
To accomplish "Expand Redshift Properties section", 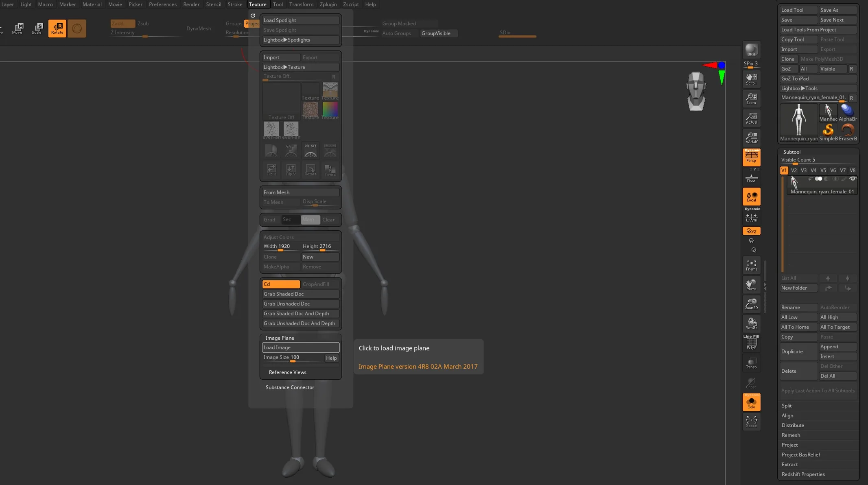I will pyautogui.click(x=803, y=474).
